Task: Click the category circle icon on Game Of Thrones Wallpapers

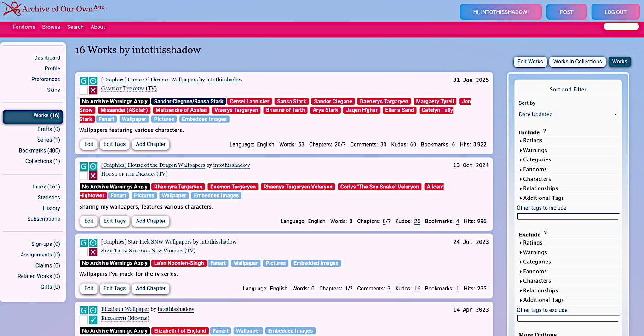Action: (92, 80)
